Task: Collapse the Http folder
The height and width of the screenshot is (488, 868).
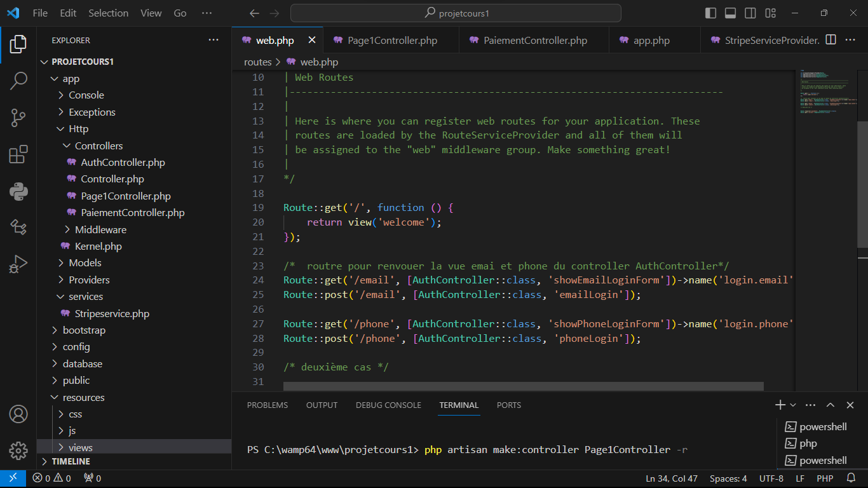Action: (x=134, y=129)
